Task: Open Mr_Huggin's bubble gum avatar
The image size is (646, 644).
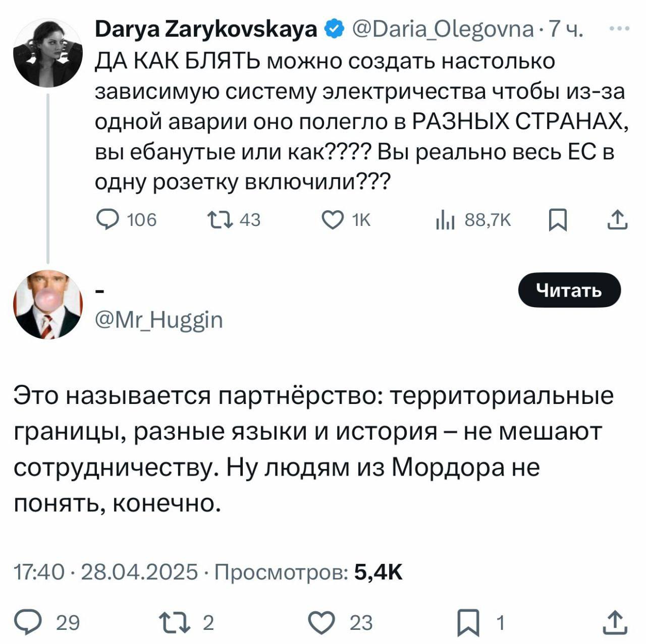Action: 48,304
